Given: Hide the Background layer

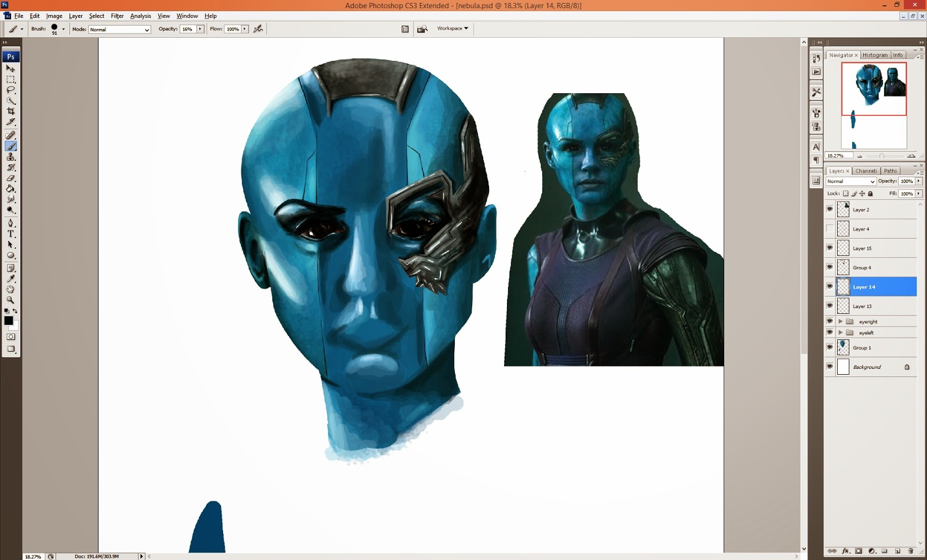Looking at the screenshot, I should click(830, 367).
